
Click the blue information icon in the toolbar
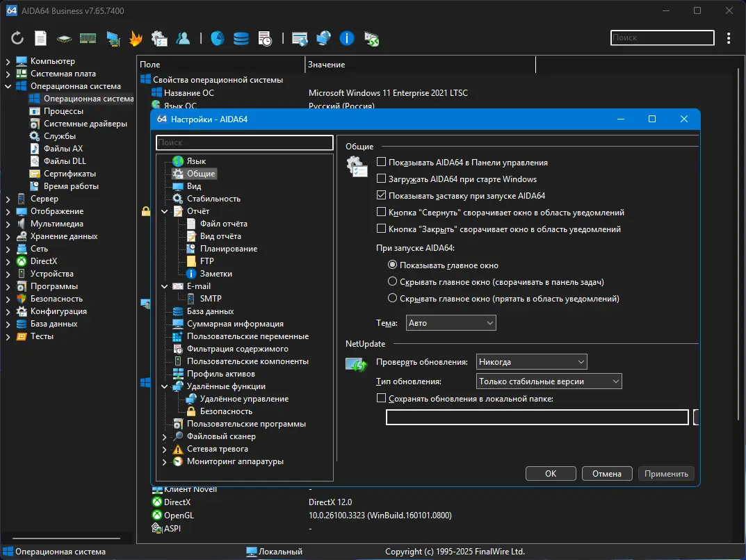coord(347,38)
